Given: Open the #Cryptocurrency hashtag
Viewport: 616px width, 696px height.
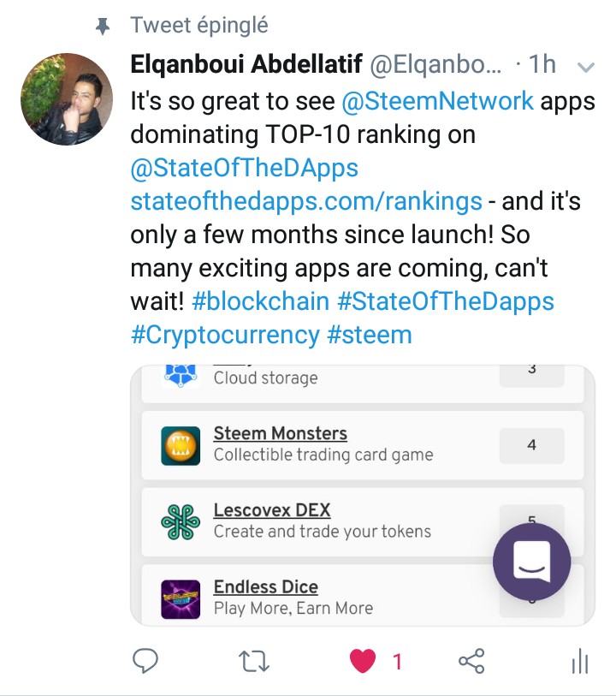Looking at the screenshot, I should [x=225, y=335].
